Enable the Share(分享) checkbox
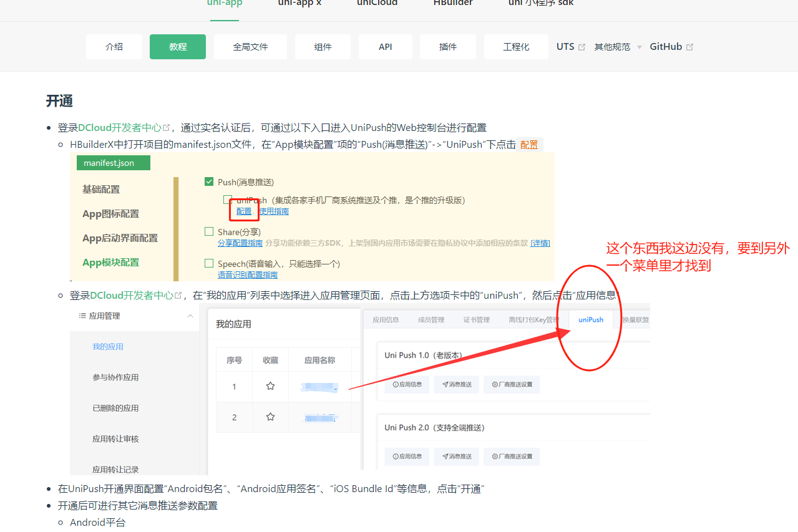The width and height of the screenshot is (798, 532). pyautogui.click(x=209, y=232)
